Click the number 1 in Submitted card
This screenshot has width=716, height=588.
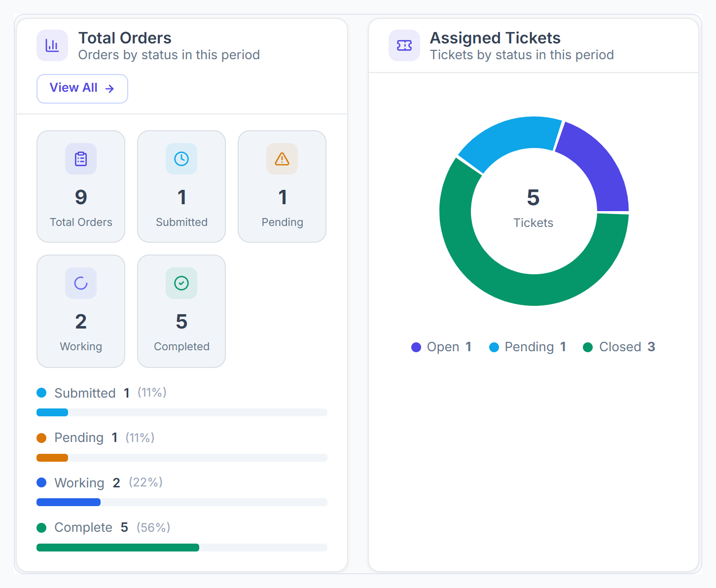[182, 197]
